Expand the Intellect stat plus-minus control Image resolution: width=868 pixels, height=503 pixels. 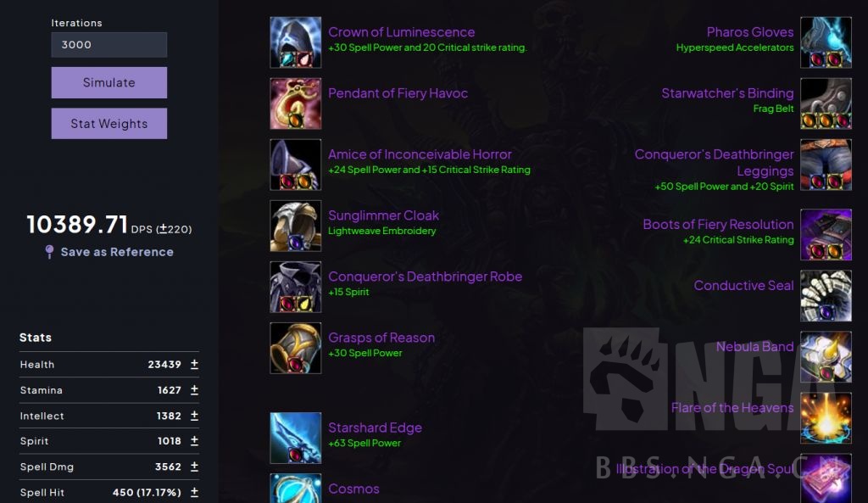click(194, 416)
